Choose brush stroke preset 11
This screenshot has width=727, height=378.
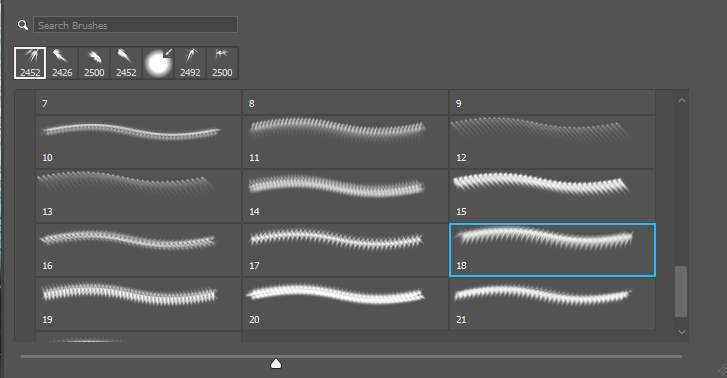point(345,141)
